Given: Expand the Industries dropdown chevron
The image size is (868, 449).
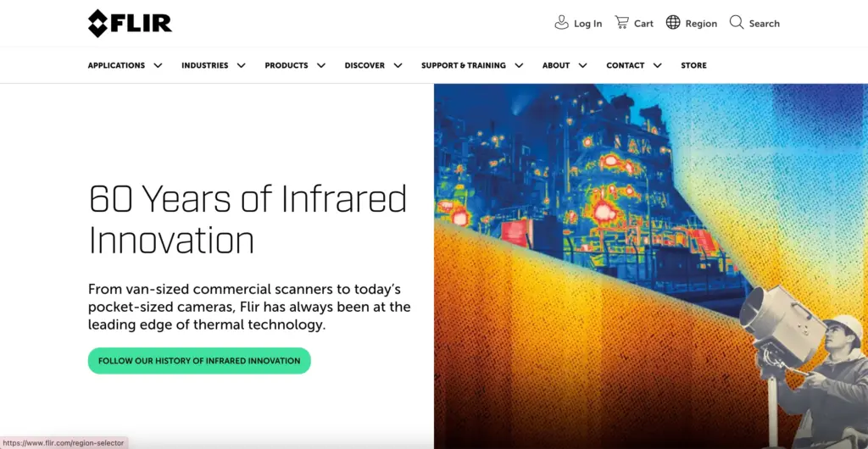Looking at the screenshot, I should [x=241, y=65].
